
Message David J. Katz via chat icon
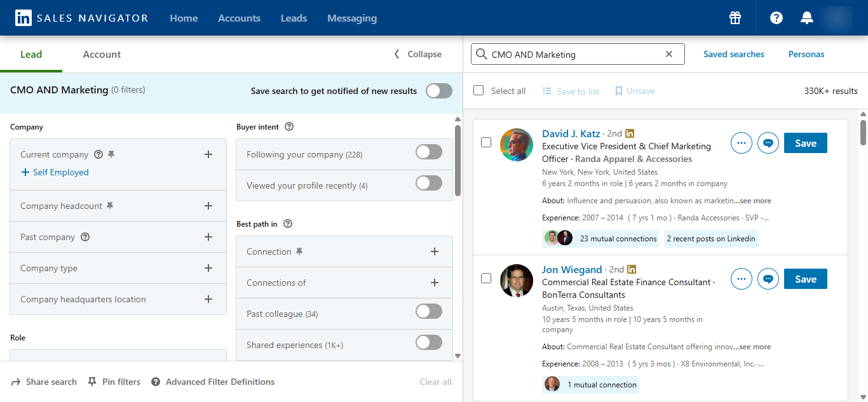(x=768, y=143)
